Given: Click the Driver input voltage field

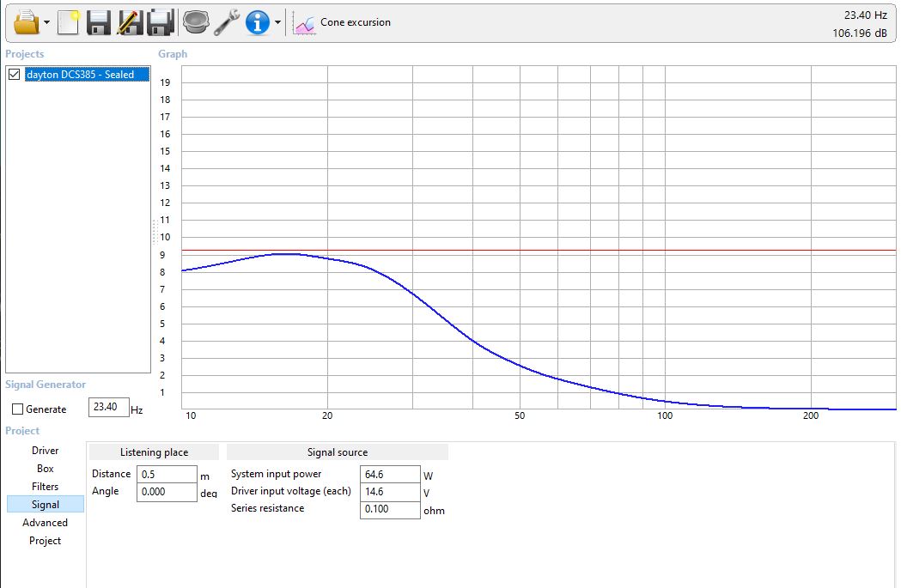Looking at the screenshot, I should tap(390, 492).
